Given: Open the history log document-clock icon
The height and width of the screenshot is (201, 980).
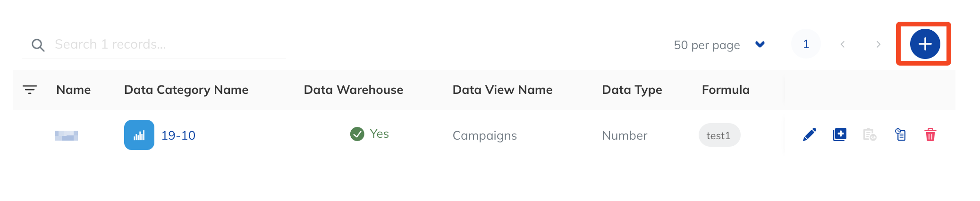Looking at the screenshot, I should coord(900,135).
